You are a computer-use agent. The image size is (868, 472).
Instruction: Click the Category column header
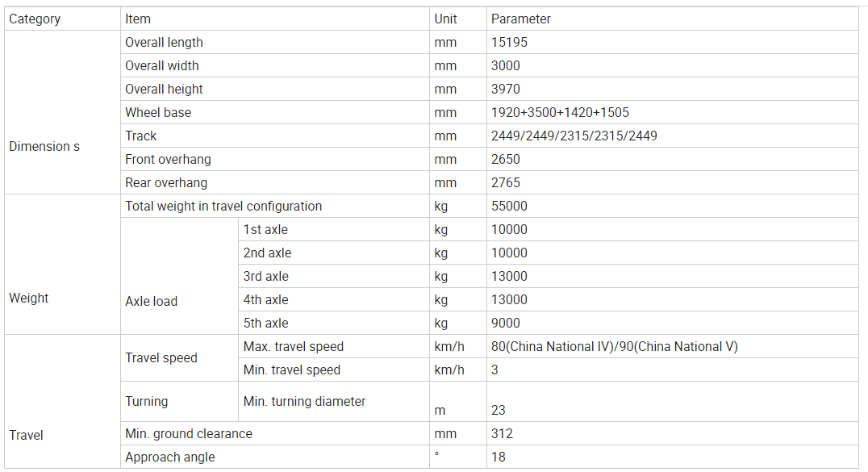(35, 19)
